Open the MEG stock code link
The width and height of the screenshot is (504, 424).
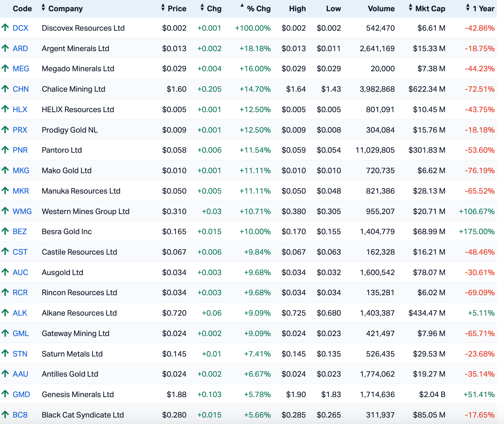click(21, 69)
